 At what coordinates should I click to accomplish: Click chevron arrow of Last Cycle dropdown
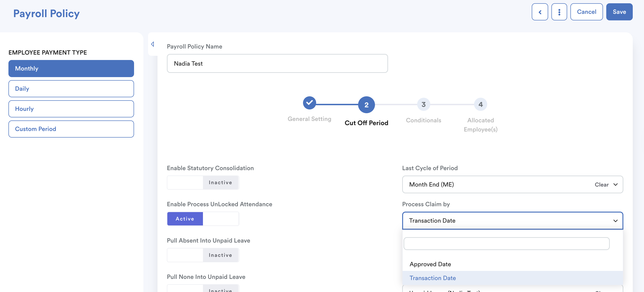(615, 184)
